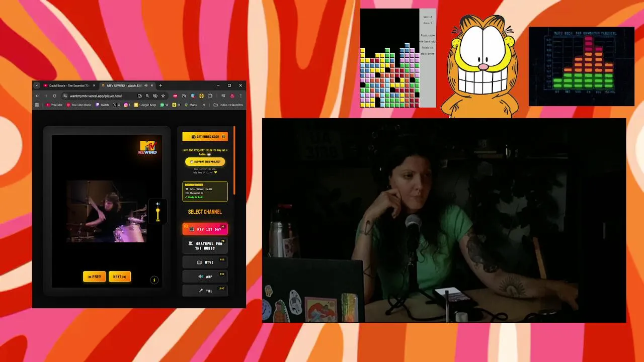The width and height of the screenshot is (644, 362).
Task: Play the previous video with PREV
Action: 94,277
